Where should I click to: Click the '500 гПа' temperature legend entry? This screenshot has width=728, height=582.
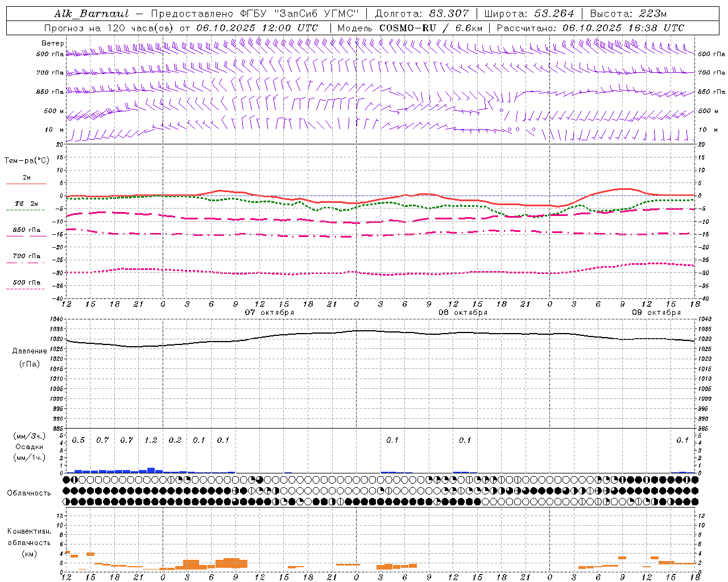coord(27,282)
